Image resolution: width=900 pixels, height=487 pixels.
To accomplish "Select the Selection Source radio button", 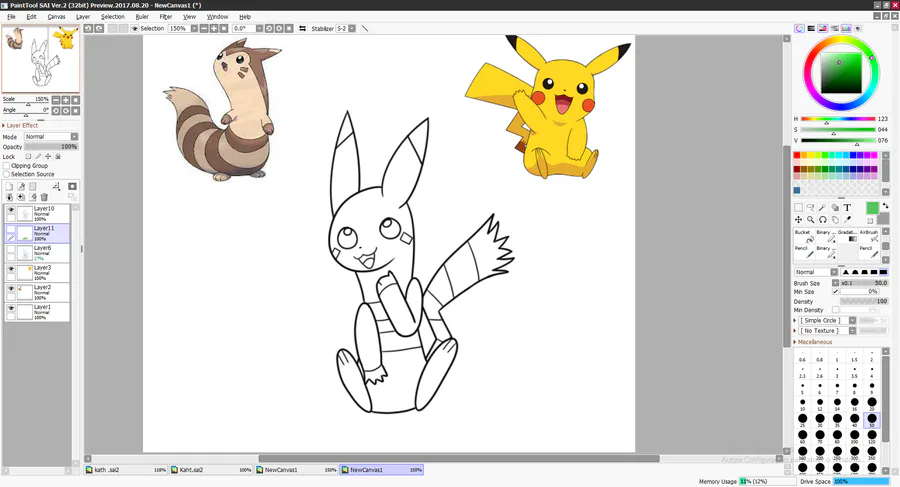I will (x=6, y=174).
